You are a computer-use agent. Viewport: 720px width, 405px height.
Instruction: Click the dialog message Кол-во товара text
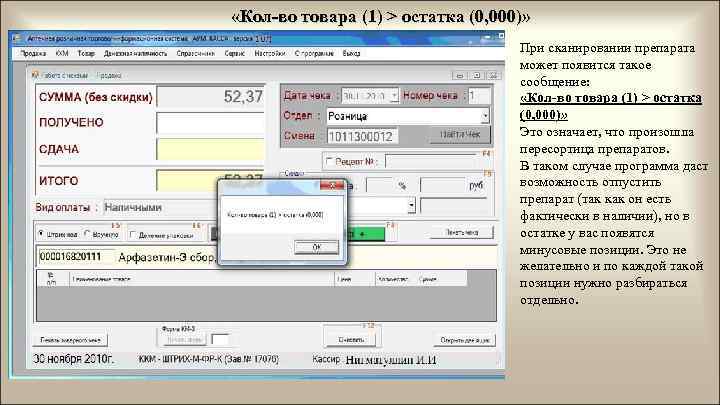point(275,214)
